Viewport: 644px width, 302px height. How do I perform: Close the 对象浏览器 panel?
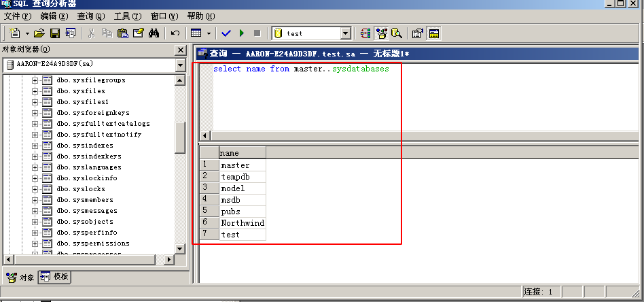coord(180,50)
